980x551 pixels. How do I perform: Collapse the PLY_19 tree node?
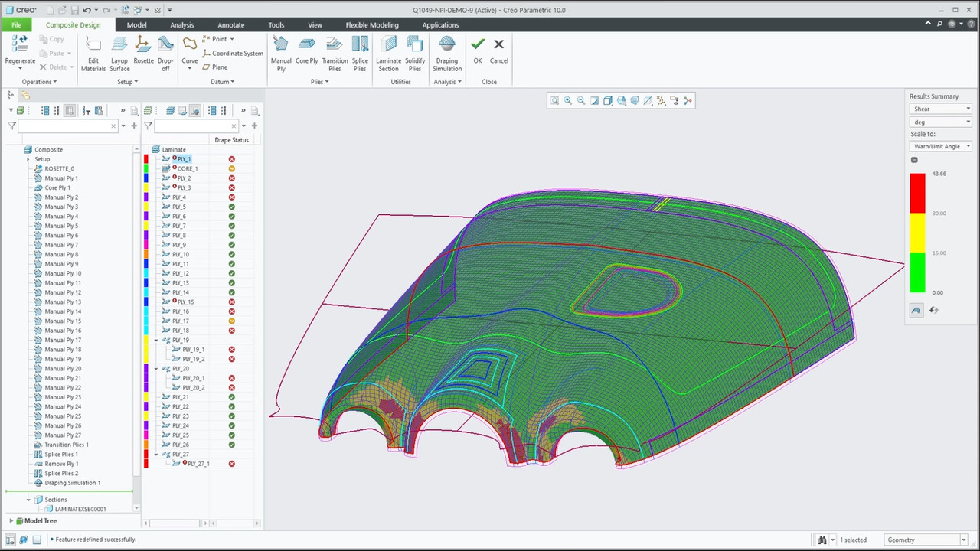(157, 340)
